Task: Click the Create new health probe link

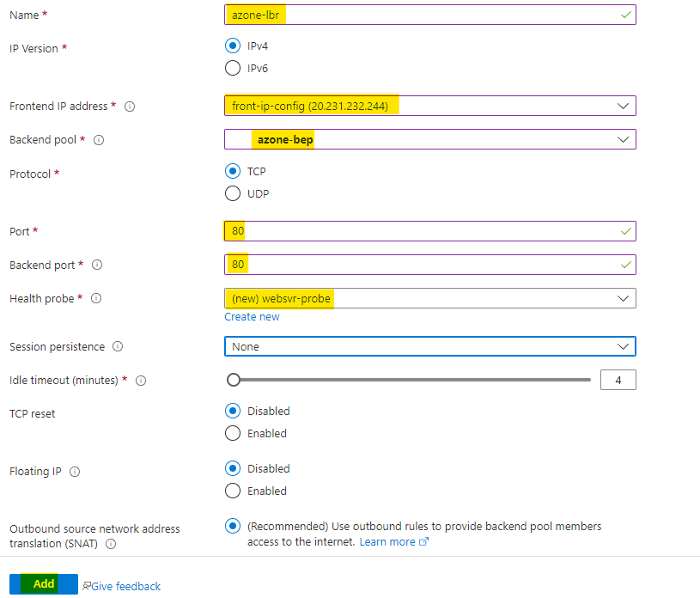Action: tap(252, 317)
